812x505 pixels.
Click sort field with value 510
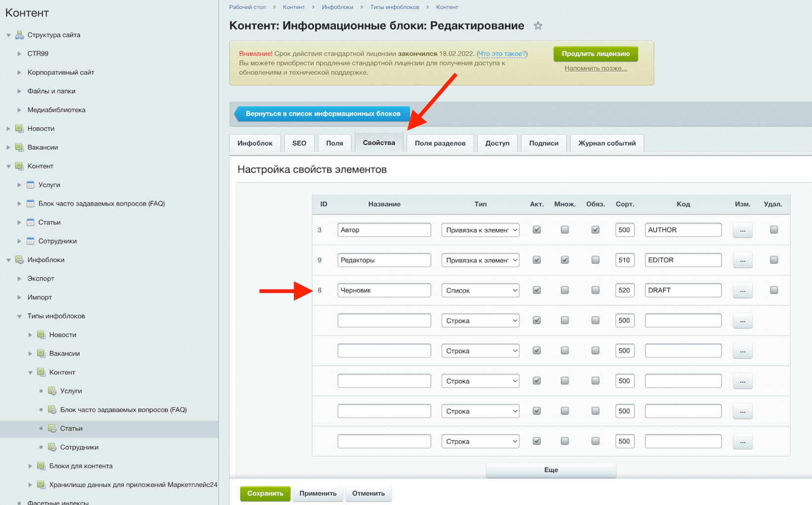click(x=625, y=260)
